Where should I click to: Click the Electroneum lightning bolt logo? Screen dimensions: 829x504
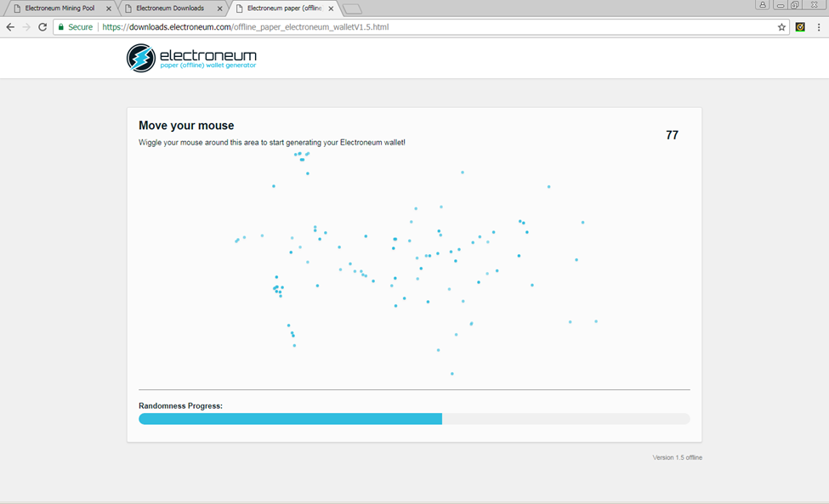click(140, 58)
